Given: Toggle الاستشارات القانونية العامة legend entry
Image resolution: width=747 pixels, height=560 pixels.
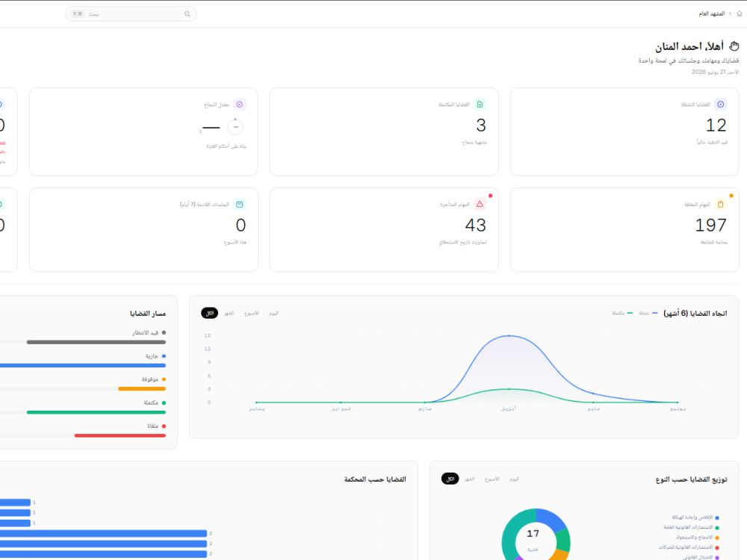Looking at the screenshot, I should [691, 527].
